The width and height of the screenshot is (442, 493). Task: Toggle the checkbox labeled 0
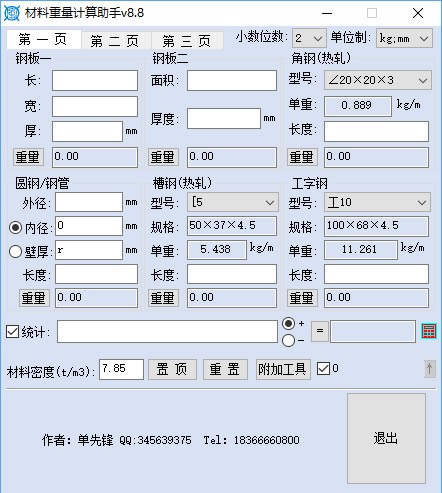tap(323, 369)
